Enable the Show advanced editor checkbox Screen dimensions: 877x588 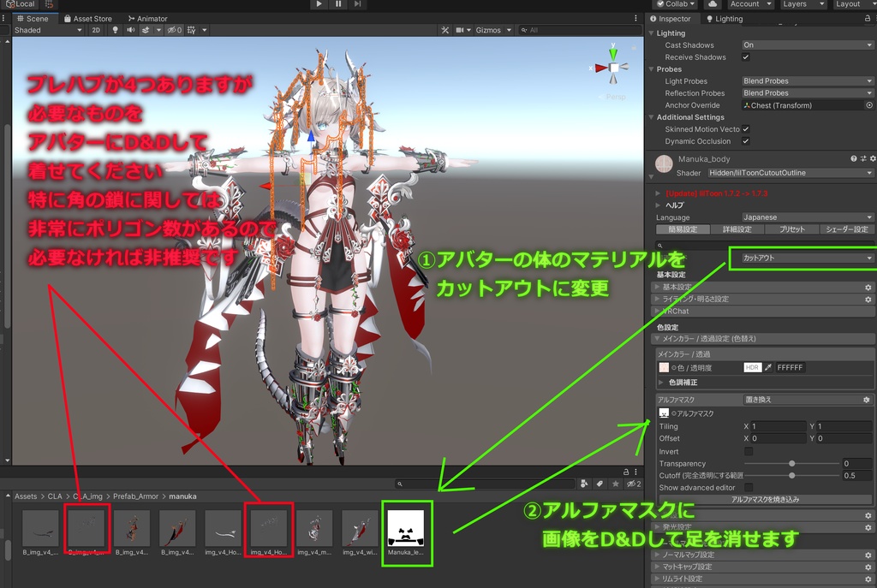click(749, 488)
